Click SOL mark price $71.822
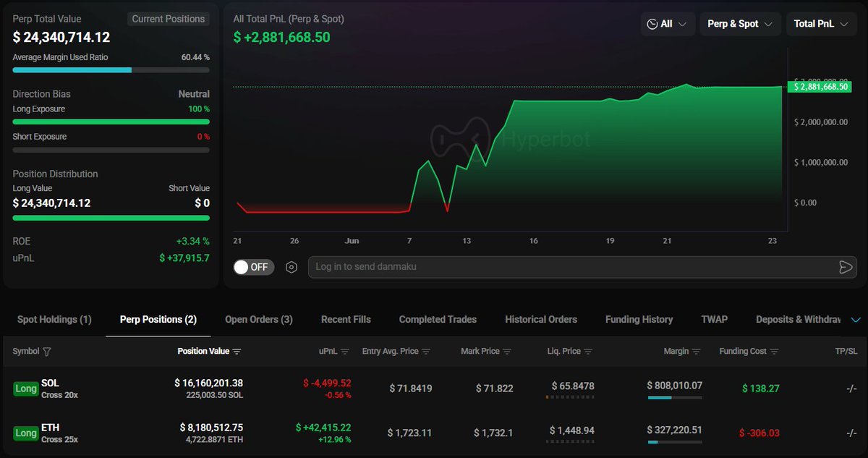Screen dimensions: 868x458 494,389
